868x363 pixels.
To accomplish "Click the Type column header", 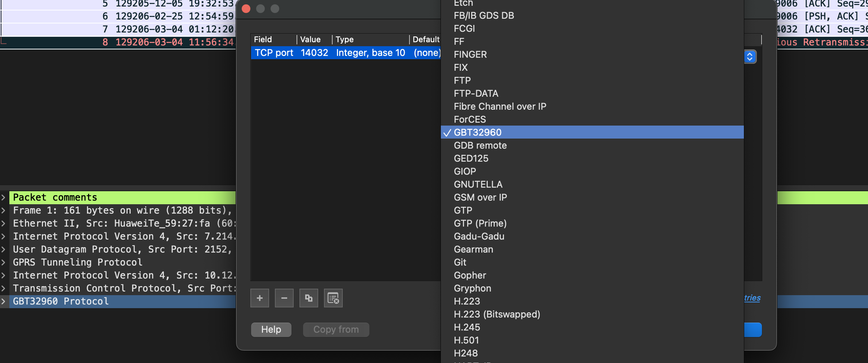I will [x=370, y=39].
